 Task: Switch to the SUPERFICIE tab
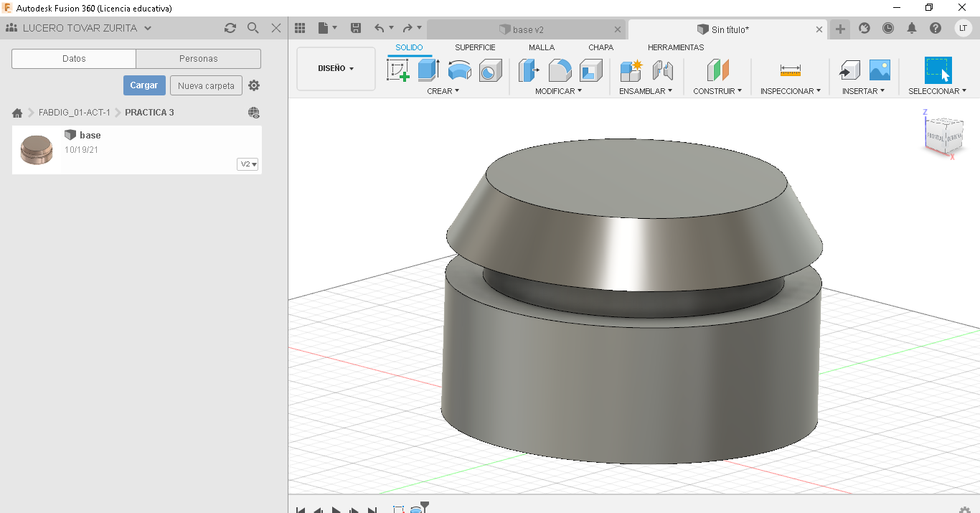pos(475,47)
